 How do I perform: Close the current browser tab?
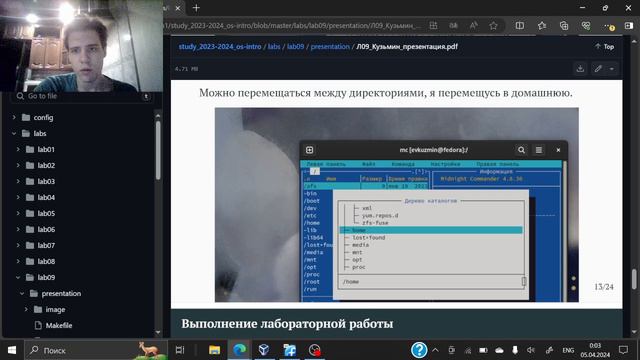(x=178, y=8)
